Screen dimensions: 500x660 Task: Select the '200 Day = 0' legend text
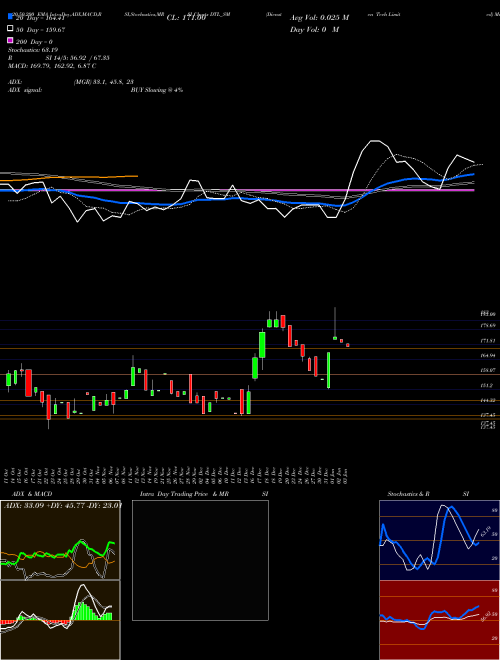pos(34,42)
